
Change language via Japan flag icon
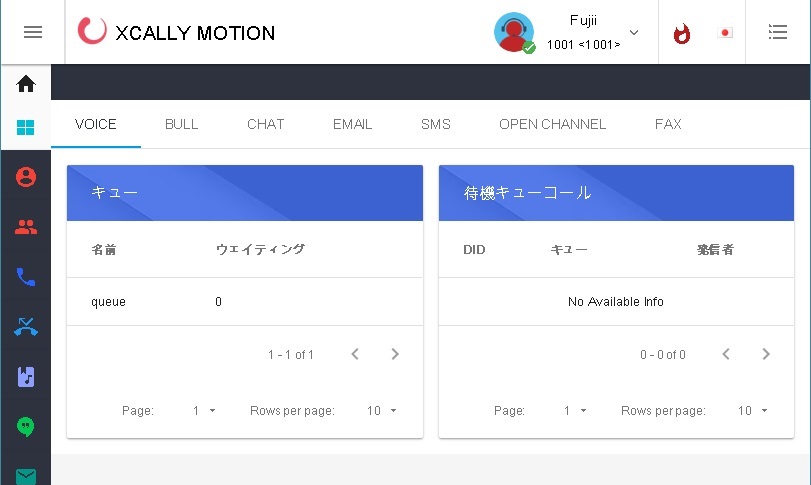726,33
